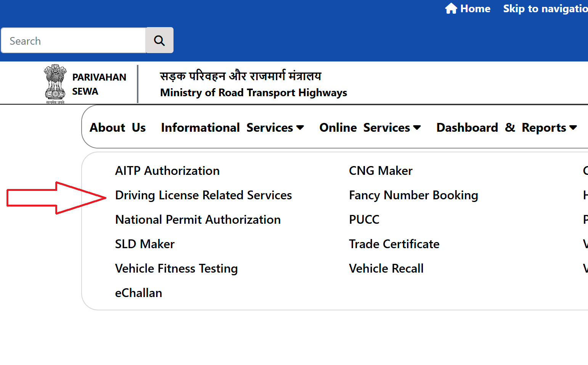The width and height of the screenshot is (588, 365).
Task: Select the About Us menu item
Action: pos(117,128)
